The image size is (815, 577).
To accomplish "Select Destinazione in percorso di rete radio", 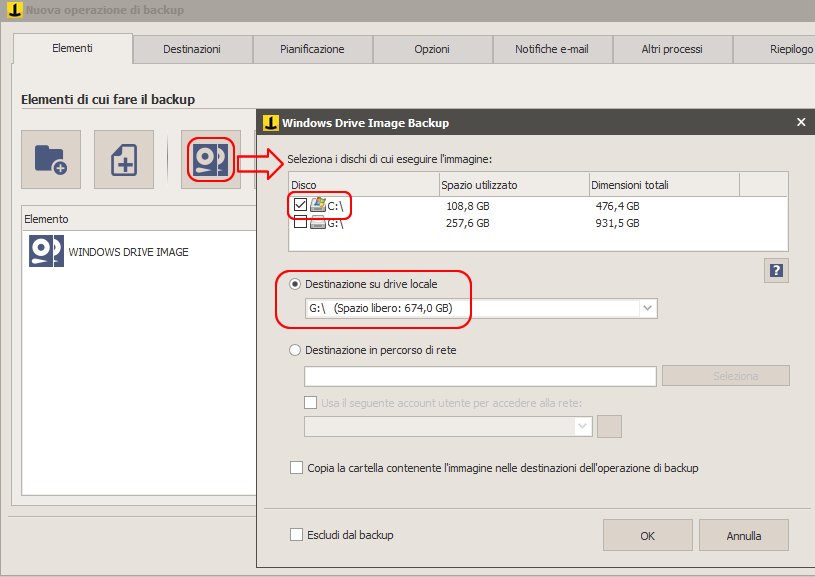I will [295, 350].
